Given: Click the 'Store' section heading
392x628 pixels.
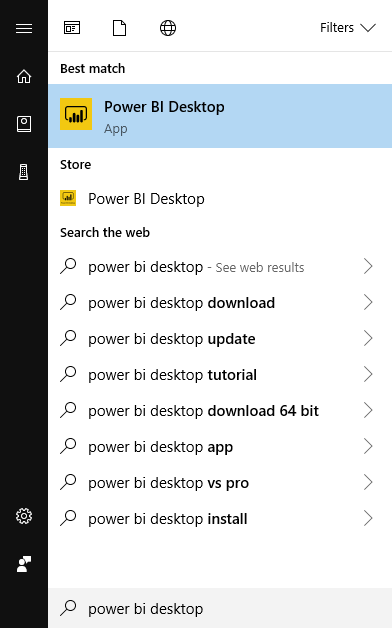Looking at the screenshot, I should tap(75, 164).
